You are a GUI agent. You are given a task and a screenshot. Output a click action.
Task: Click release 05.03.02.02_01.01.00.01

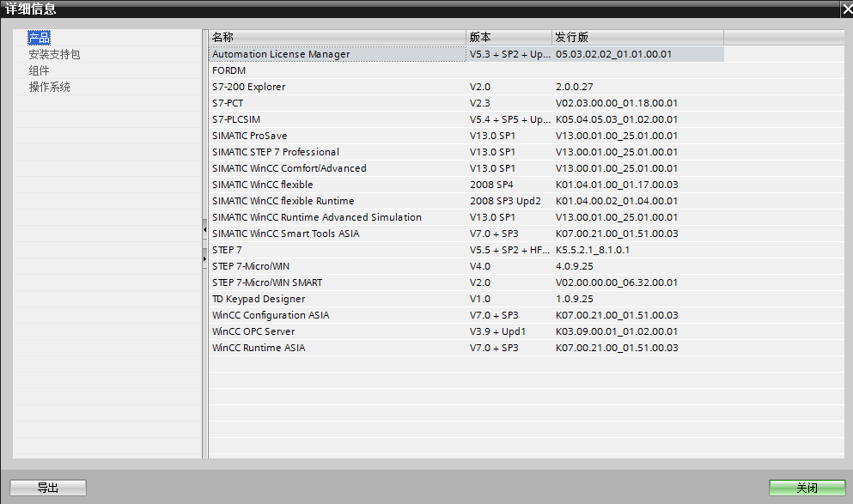pyautogui.click(x=613, y=54)
